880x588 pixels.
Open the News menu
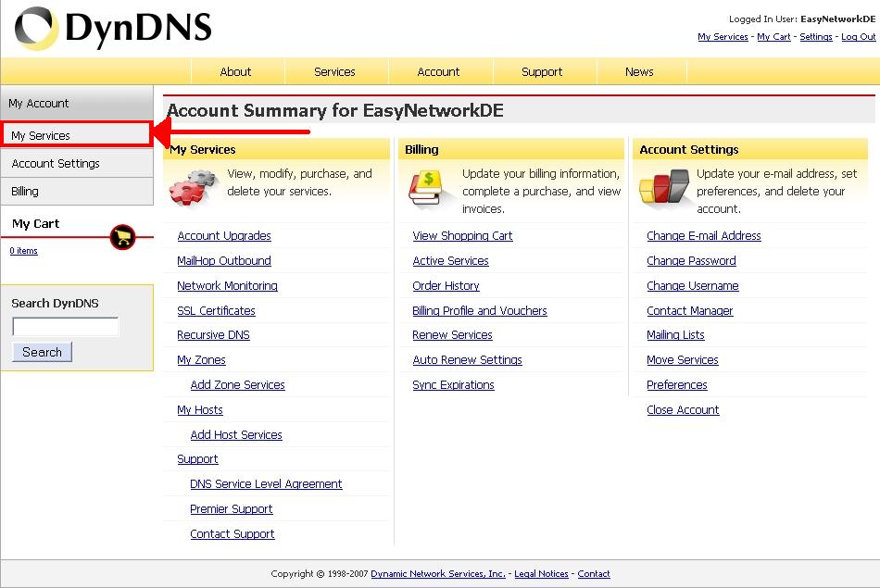(639, 72)
